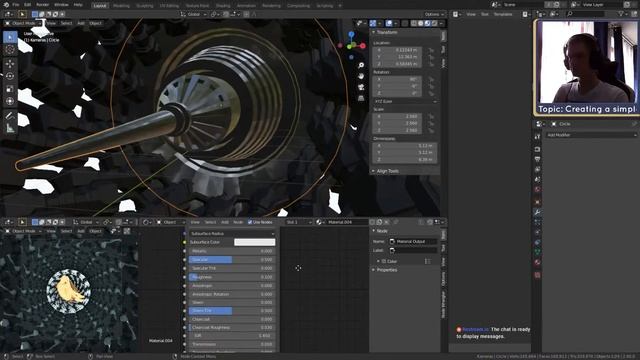Switch to rendered shading mode

[x=434, y=23]
